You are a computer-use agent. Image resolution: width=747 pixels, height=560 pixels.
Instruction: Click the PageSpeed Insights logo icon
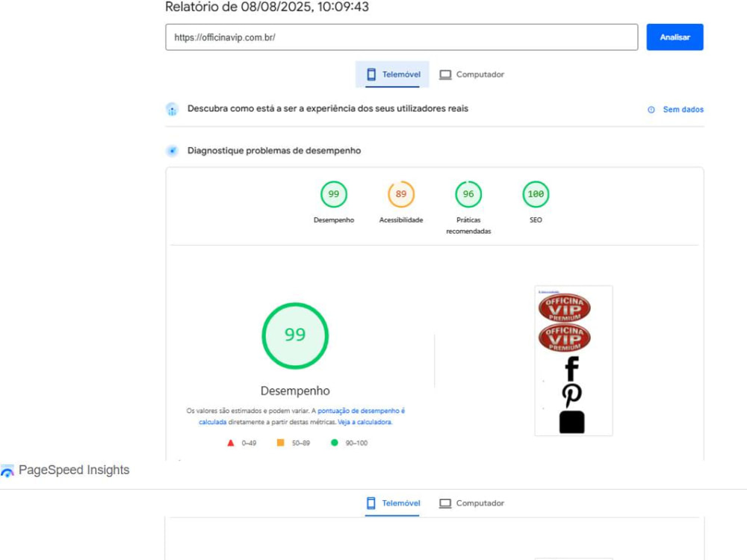(x=7, y=470)
